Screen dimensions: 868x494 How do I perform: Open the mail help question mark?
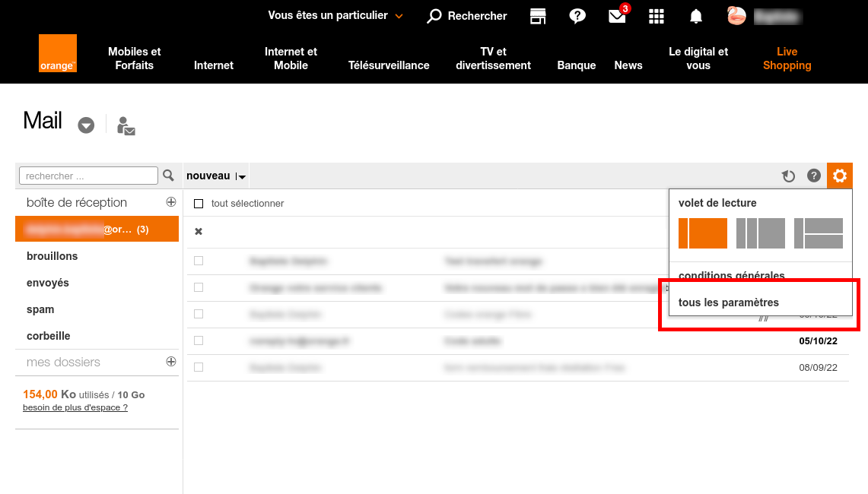click(x=814, y=176)
